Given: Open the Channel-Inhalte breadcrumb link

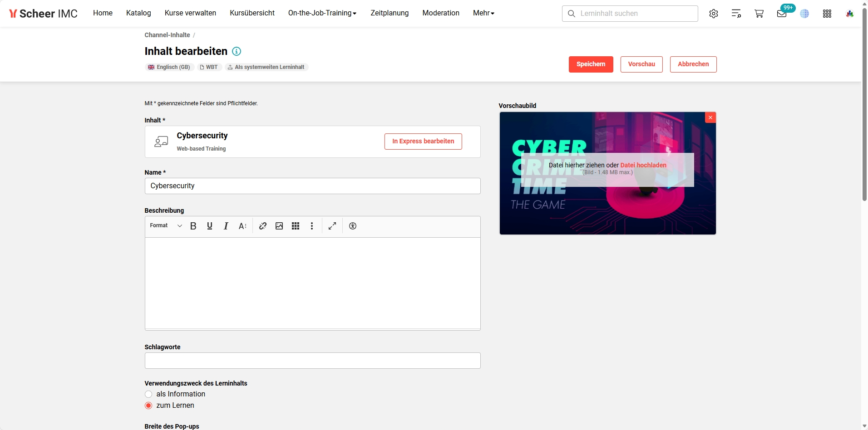Looking at the screenshot, I should (167, 35).
